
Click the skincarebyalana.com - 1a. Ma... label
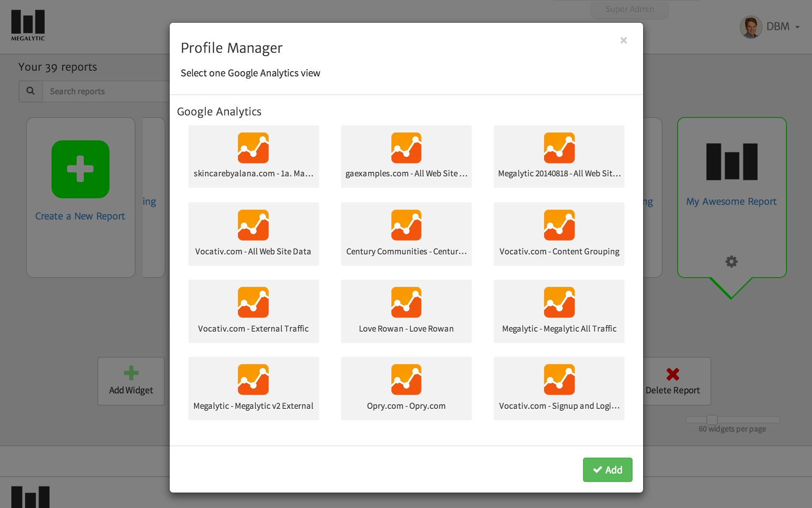point(253,174)
